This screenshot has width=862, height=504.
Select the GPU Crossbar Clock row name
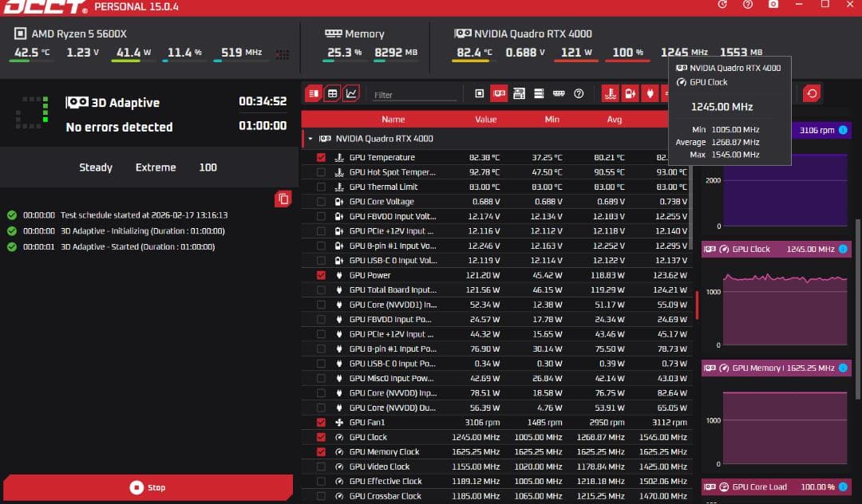point(386,496)
